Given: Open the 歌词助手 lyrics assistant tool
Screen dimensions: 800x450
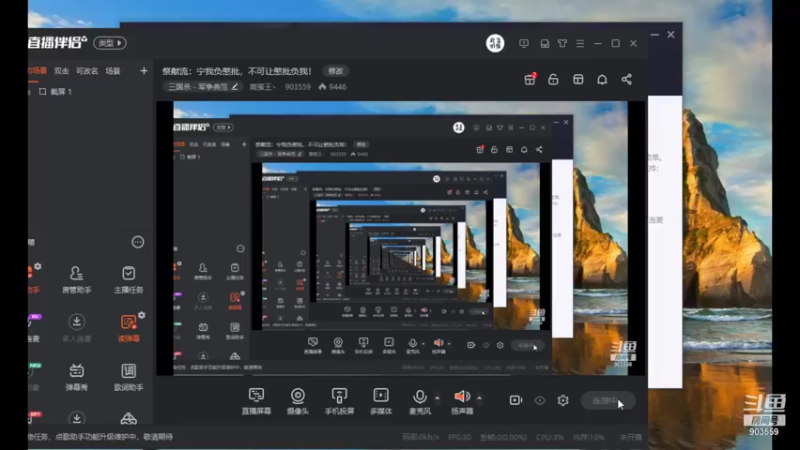Looking at the screenshot, I should coord(128,377).
